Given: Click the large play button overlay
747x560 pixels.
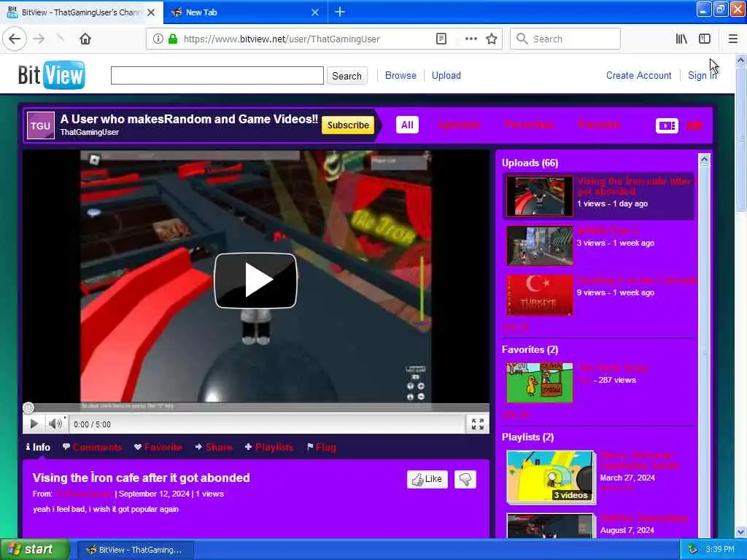Looking at the screenshot, I should (256, 281).
